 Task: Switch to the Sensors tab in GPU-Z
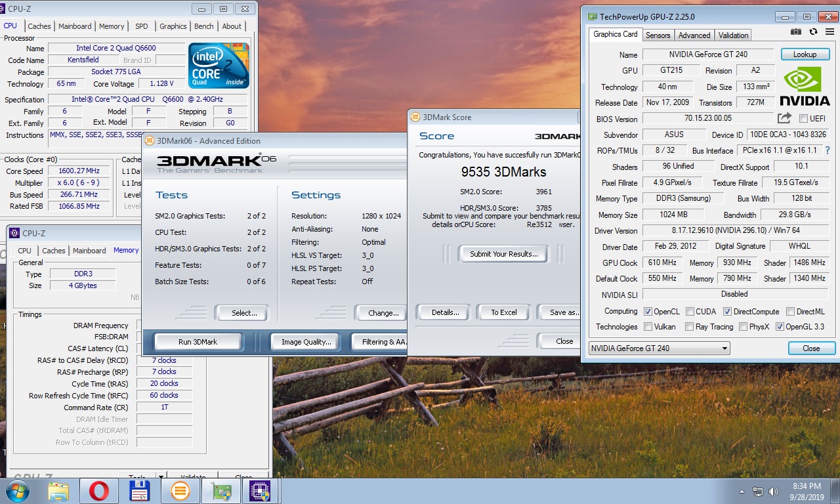(658, 35)
